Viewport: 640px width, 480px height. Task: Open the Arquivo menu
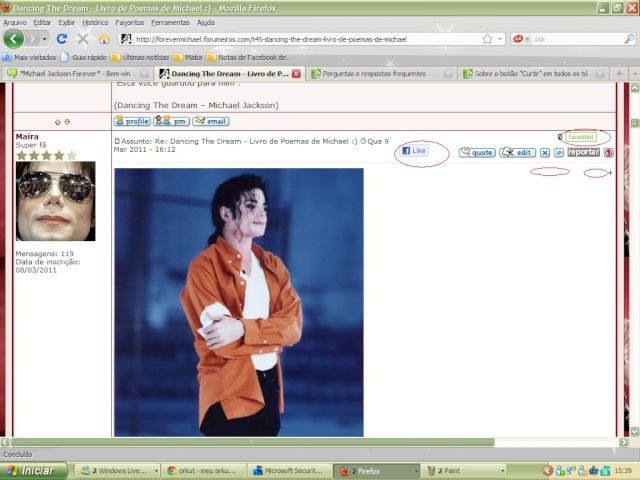pyautogui.click(x=15, y=22)
